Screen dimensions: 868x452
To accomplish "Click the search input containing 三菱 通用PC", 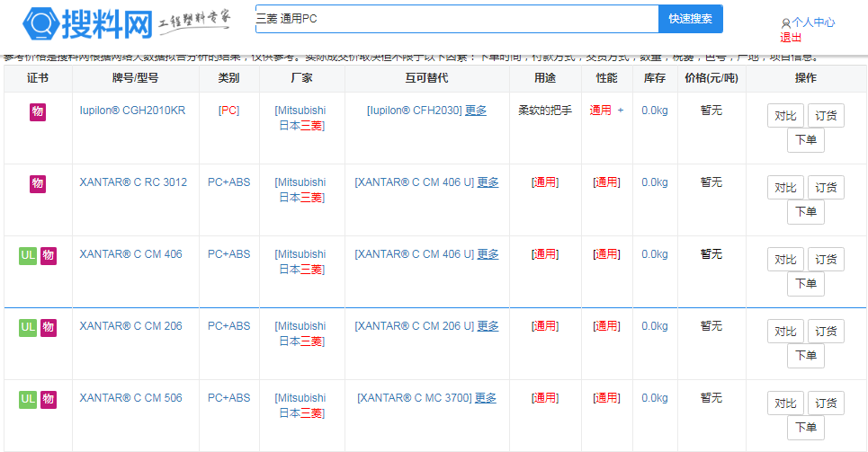I will pyautogui.click(x=456, y=19).
